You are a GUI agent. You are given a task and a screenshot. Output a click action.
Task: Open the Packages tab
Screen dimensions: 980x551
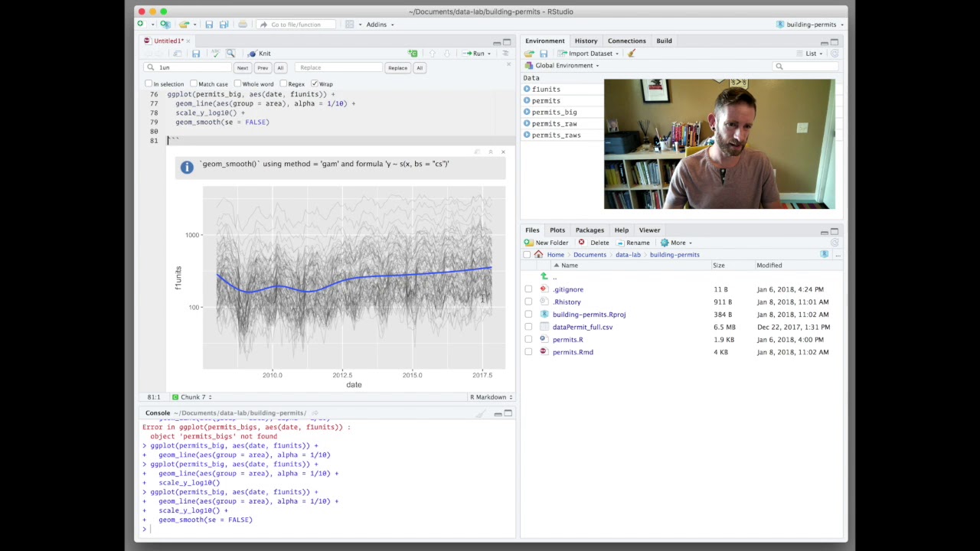click(x=590, y=230)
